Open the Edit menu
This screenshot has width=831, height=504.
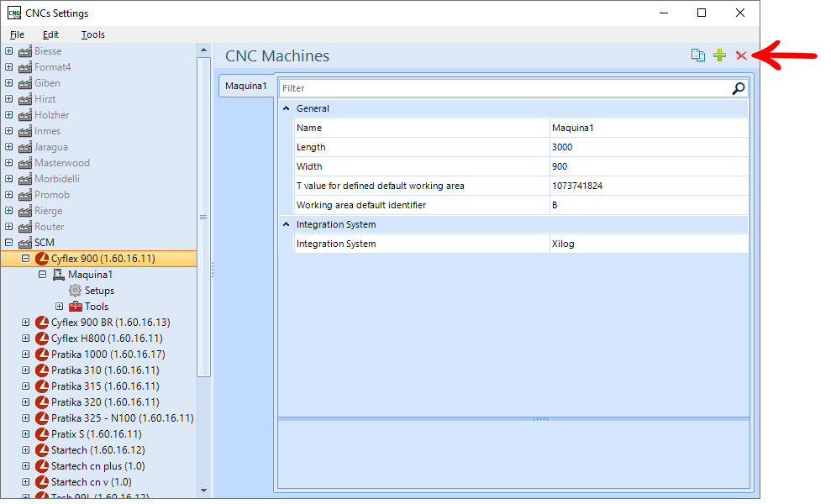pyautogui.click(x=50, y=34)
